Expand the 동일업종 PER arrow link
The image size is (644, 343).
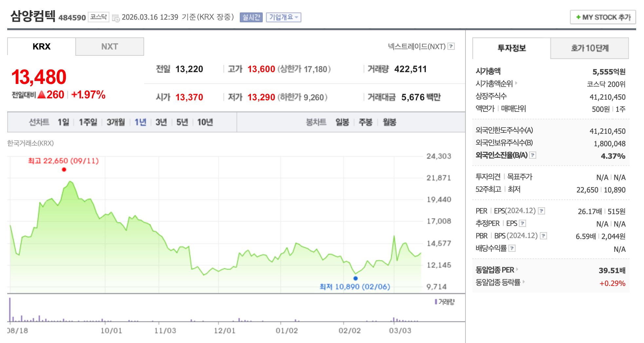point(517,269)
